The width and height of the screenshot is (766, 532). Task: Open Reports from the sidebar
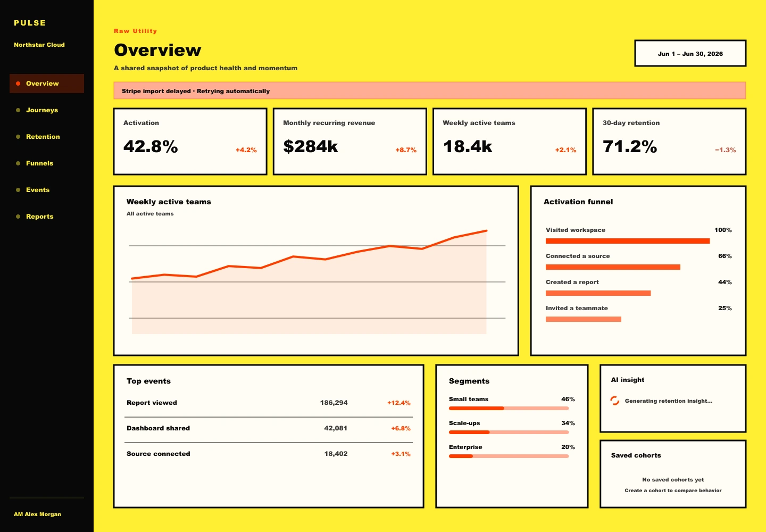coord(47,217)
